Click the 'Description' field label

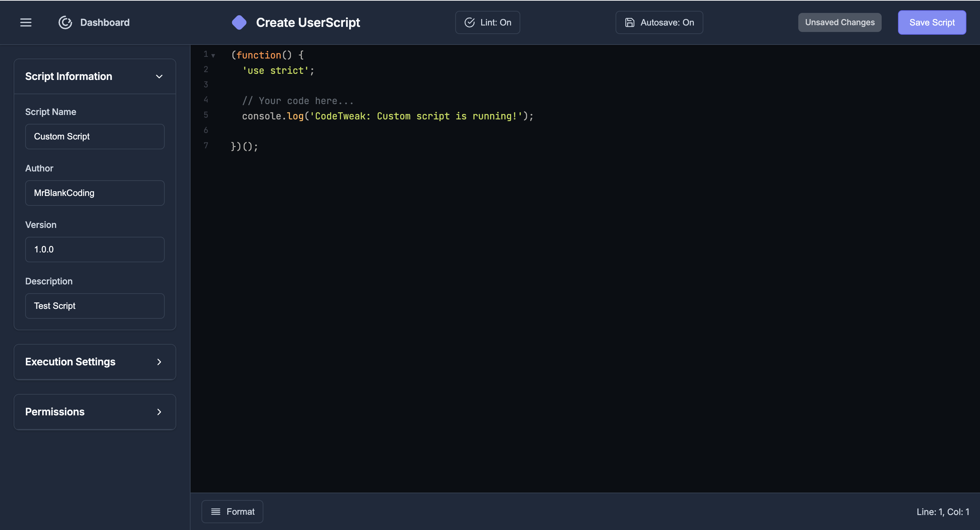pyautogui.click(x=49, y=281)
